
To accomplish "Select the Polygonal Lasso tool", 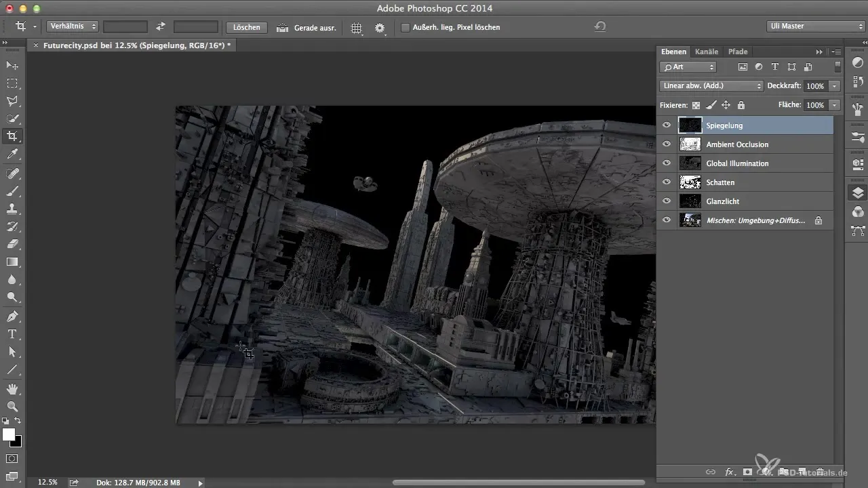I will tap(12, 101).
